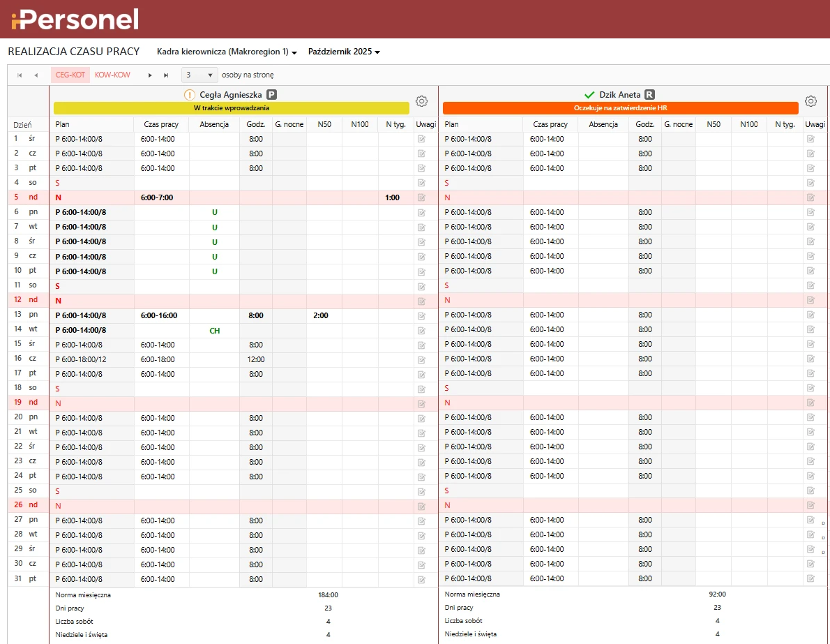830x644 pixels.
Task: Click warning icon next to Cegła Agnieszka
Action: pyautogui.click(x=190, y=95)
